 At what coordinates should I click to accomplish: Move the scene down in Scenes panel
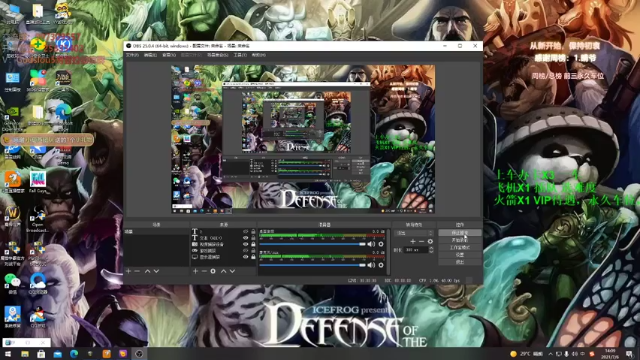coord(156,271)
